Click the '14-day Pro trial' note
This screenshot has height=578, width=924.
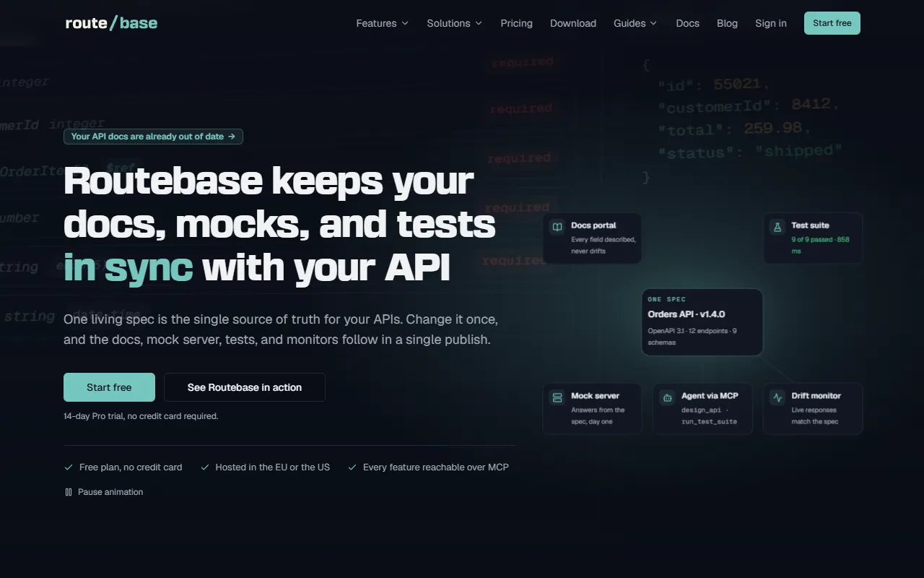point(141,416)
